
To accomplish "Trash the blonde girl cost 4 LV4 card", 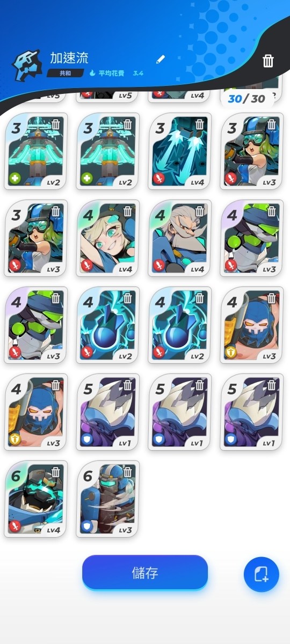I will click(128, 211).
